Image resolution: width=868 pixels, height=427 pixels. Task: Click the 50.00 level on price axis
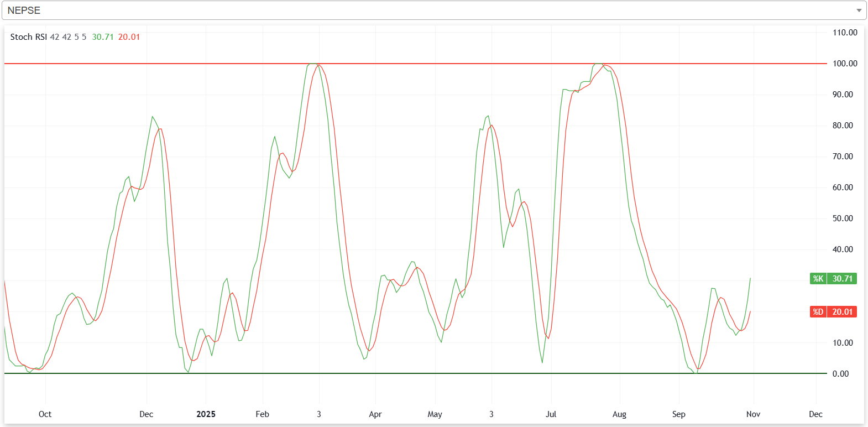coord(843,218)
